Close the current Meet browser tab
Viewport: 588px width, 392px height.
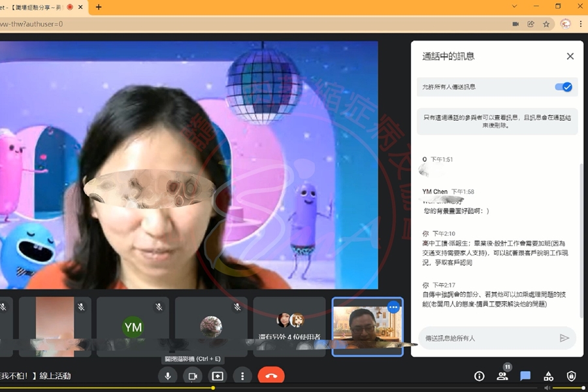(x=80, y=7)
